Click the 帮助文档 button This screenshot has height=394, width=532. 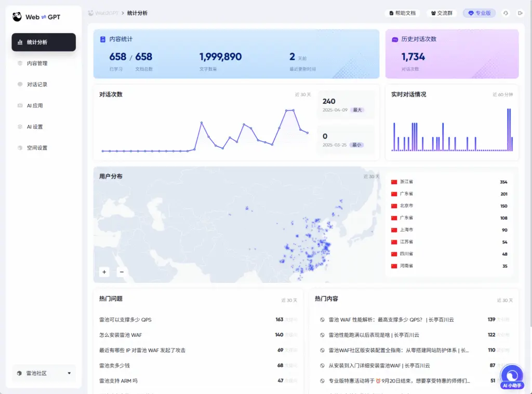(403, 13)
